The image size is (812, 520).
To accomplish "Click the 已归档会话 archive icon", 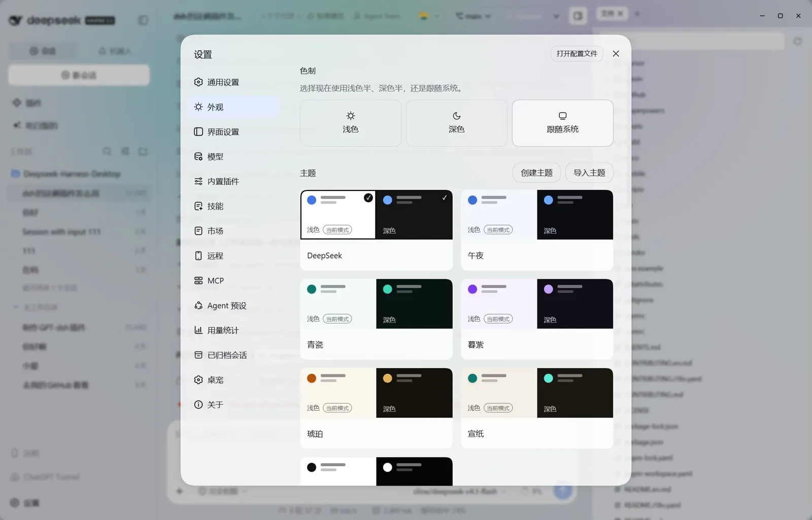I will (198, 355).
